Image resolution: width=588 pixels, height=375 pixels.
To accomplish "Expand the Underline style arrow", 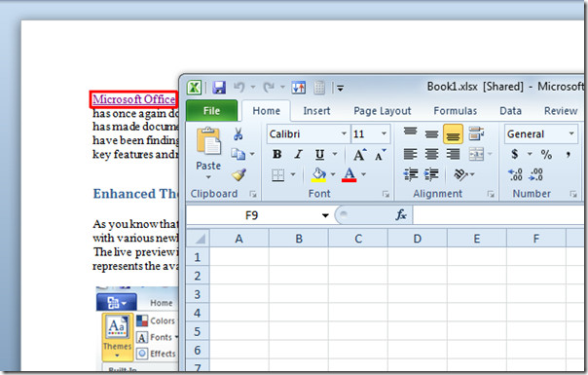I will (335, 154).
